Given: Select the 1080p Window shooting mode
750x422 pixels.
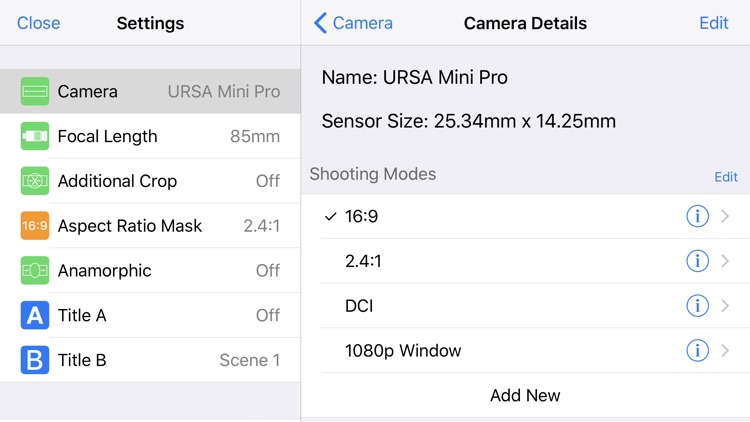Looking at the screenshot, I should [x=525, y=351].
